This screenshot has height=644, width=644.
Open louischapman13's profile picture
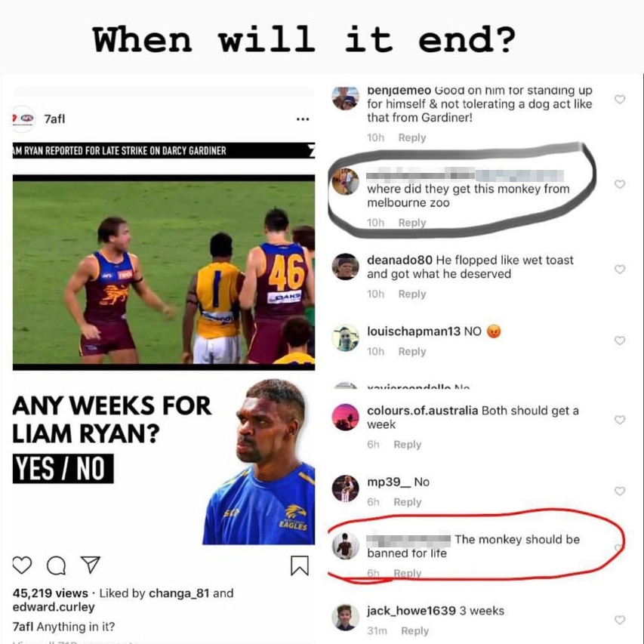coord(346,338)
